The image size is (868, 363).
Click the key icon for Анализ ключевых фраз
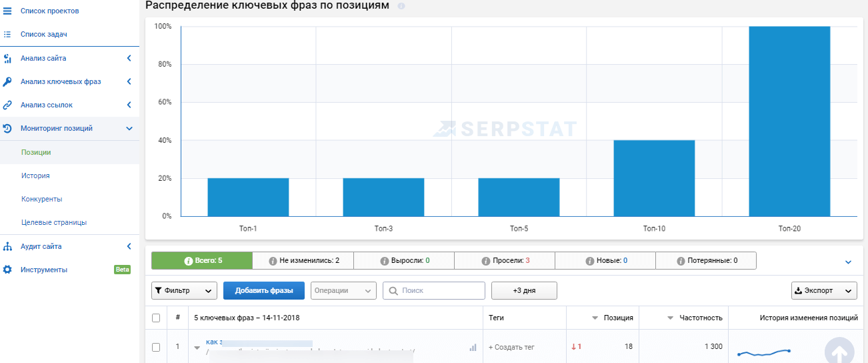[x=8, y=81]
